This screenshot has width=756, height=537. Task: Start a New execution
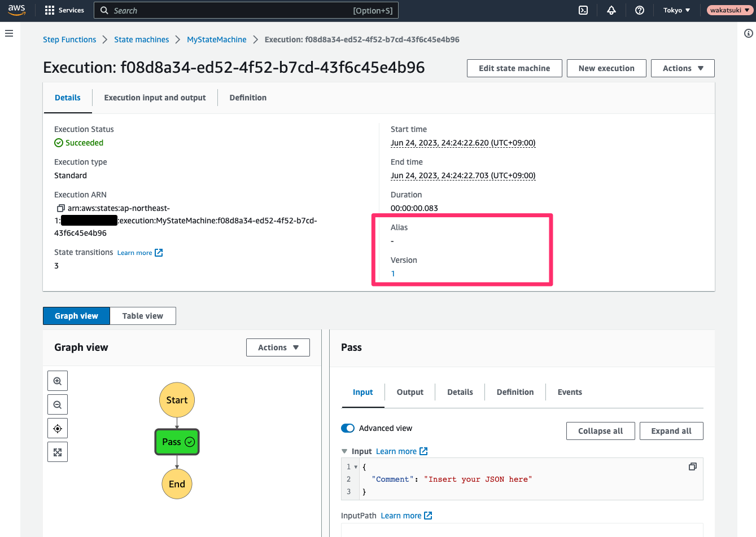[606, 68]
